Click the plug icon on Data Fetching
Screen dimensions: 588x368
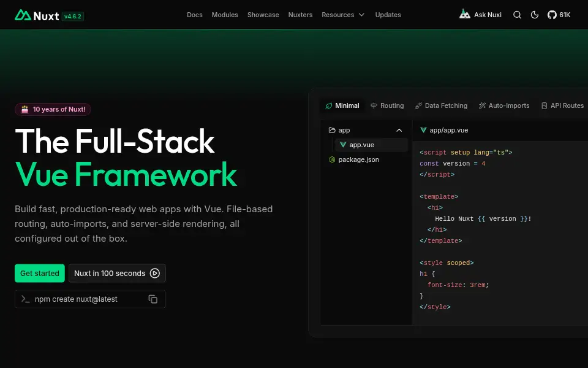click(418, 106)
